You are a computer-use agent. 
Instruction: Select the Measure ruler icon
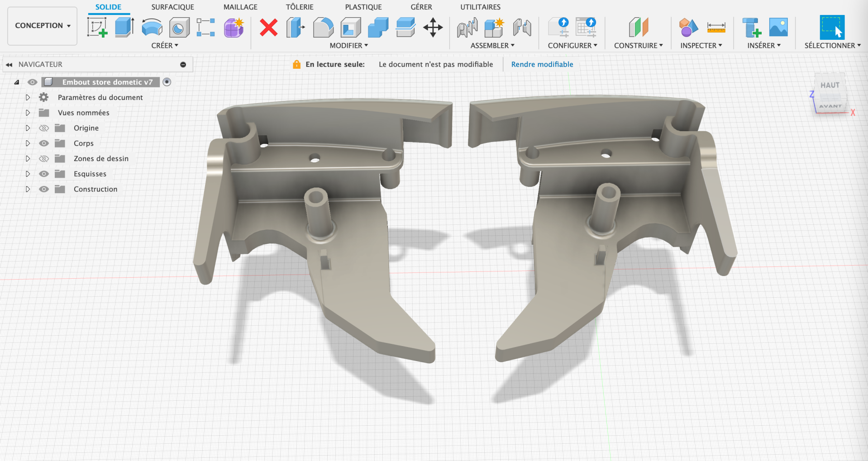coord(716,28)
